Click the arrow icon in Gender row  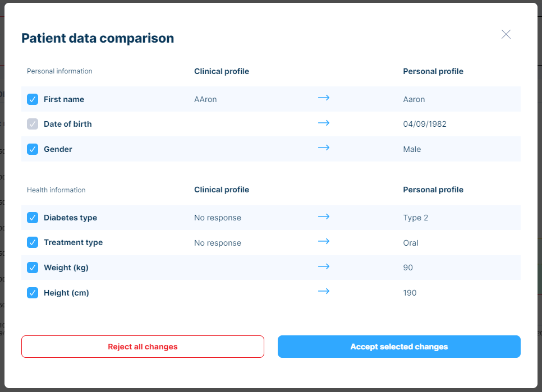tap(324, 148)
